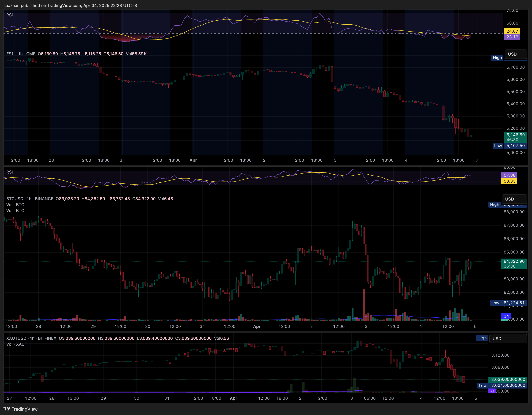Click the H84,362.59 high value in BTCUSD legend
This screenshot has width=532, height=415.
tap(93, 199)
